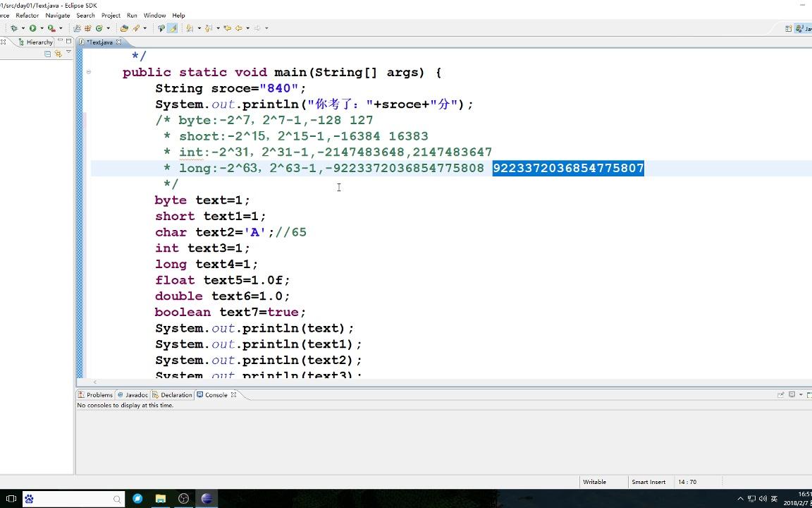Click the Next Annotation toolbar icon
812x508 pixels.
[190, 28]
